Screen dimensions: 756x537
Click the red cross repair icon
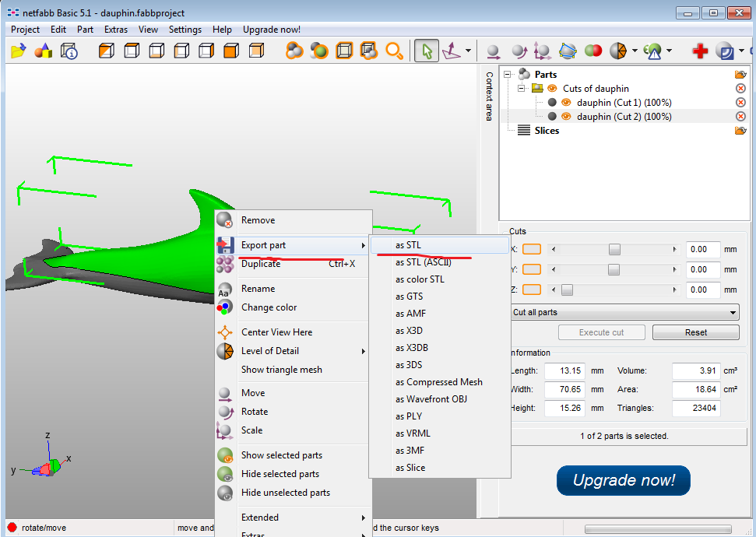[700, 51]
